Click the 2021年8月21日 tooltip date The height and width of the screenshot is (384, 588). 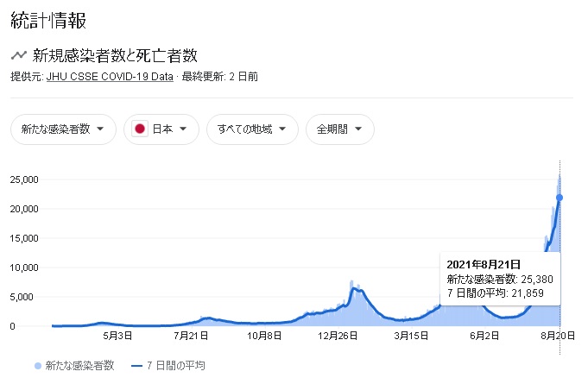pyautogui.click(x=483, y=264)
